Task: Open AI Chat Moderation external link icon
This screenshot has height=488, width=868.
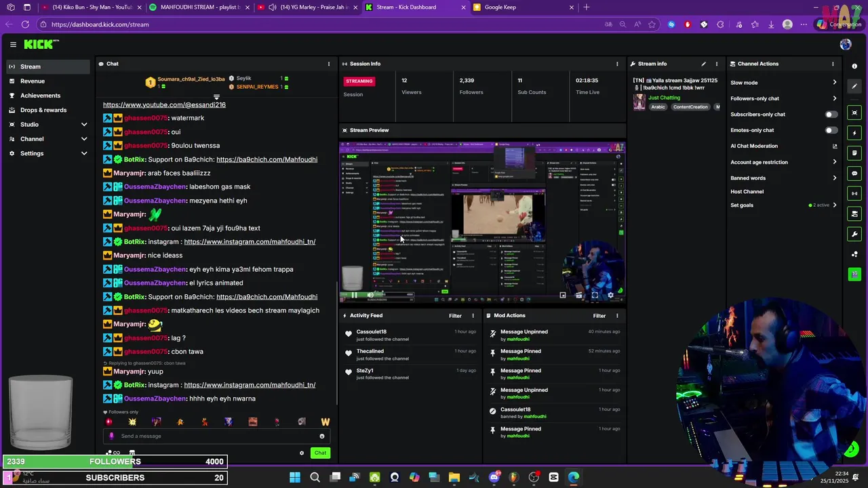Action: point(835,146)
